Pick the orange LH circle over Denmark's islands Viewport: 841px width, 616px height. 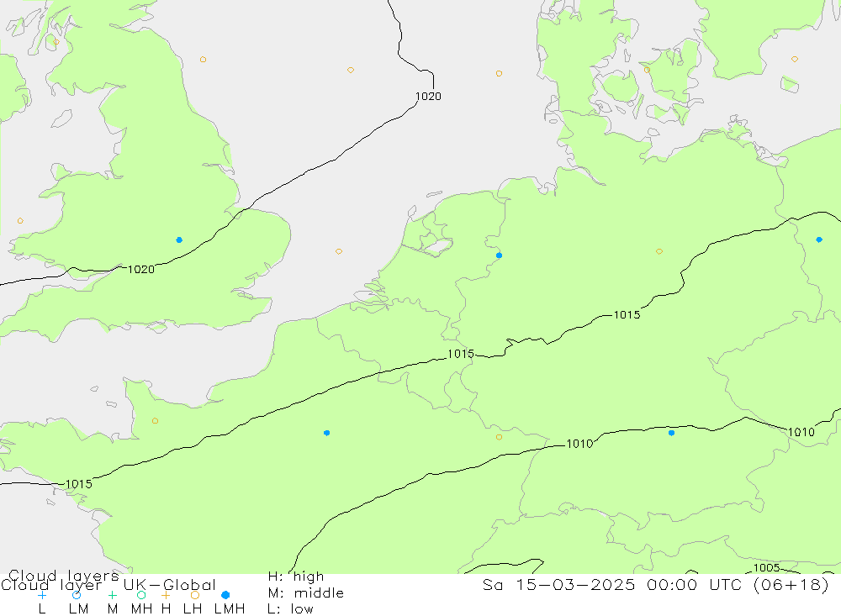[647, 71]
